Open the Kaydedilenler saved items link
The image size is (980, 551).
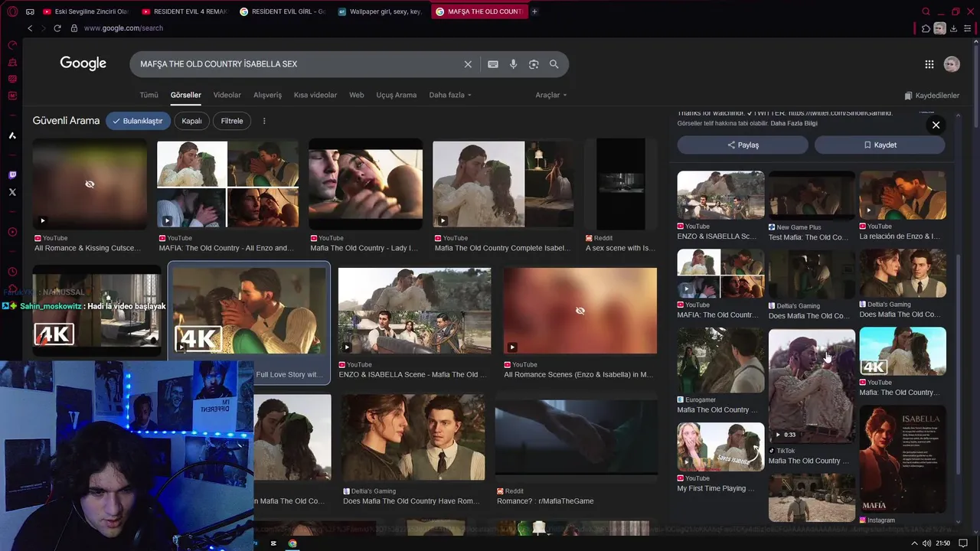932,96
